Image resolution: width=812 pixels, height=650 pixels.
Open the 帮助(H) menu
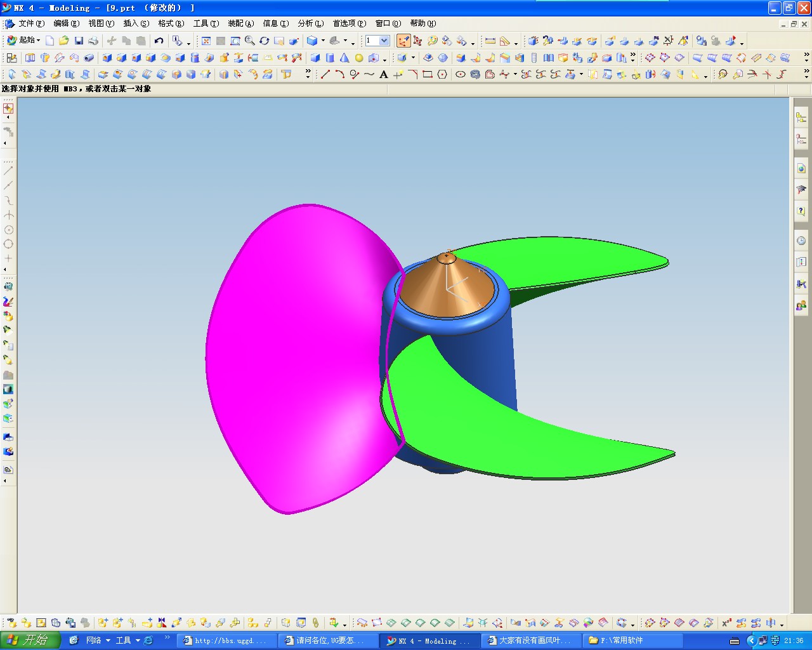(423, 23)
